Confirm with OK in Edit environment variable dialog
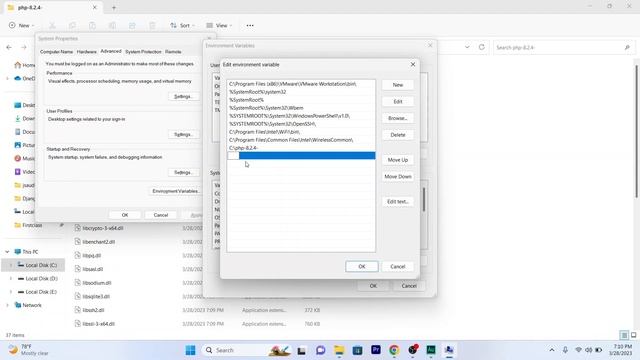The height and width of the screenshot is (360, 640). pyautogui.click(x=362, y=267)
